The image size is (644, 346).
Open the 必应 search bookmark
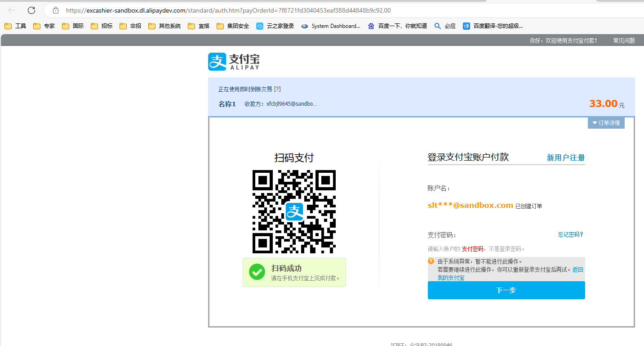click(x=445, y=26)
